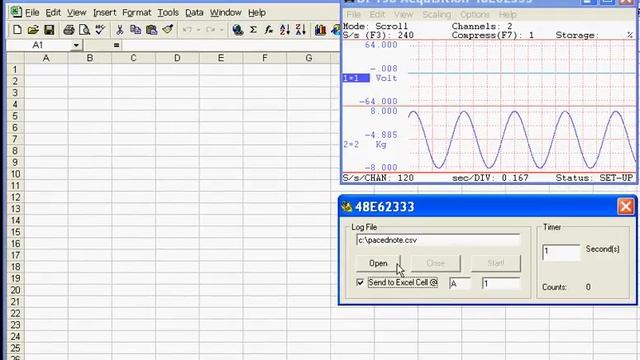Open the Redo history dropdown arrow

(x=221, y=30)
